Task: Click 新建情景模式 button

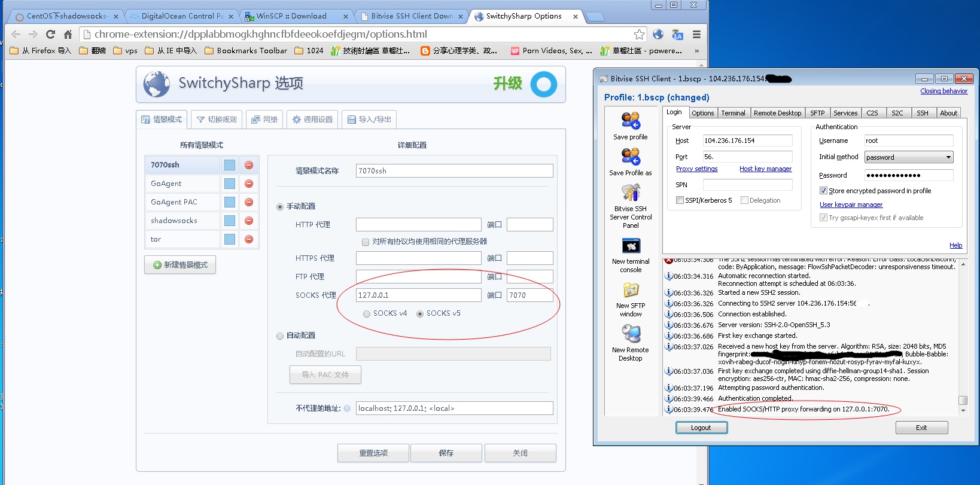Action: click(x=180, y=265)
